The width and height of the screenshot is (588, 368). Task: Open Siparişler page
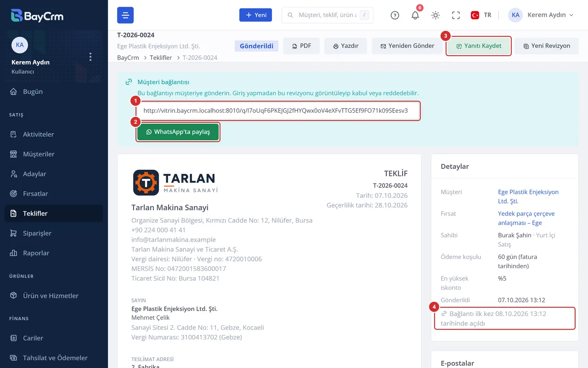coord(54,233)
